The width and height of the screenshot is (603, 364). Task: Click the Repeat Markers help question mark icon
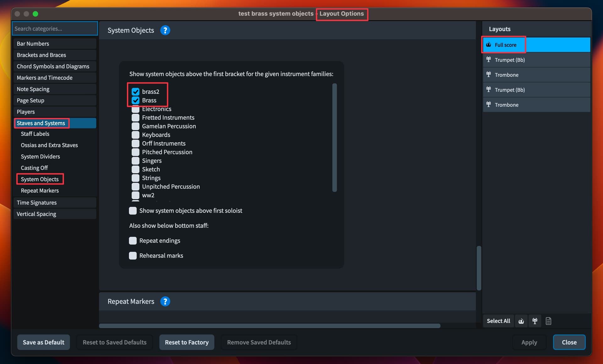click(165, 301)
